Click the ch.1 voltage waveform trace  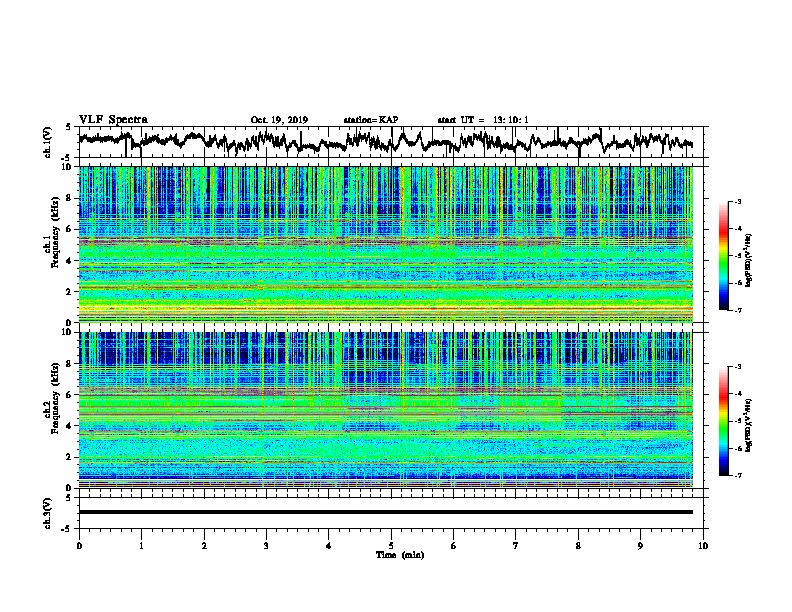click(x=385, y=141)
